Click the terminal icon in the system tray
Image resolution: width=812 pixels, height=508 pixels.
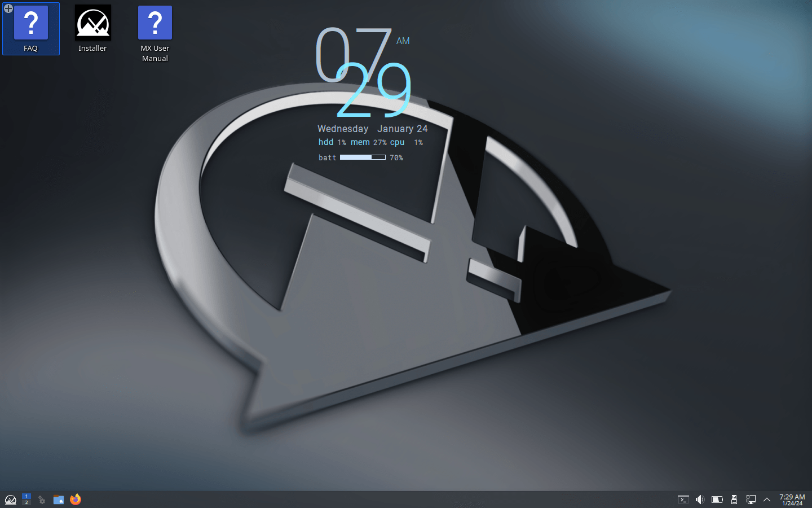coord(683,500)
